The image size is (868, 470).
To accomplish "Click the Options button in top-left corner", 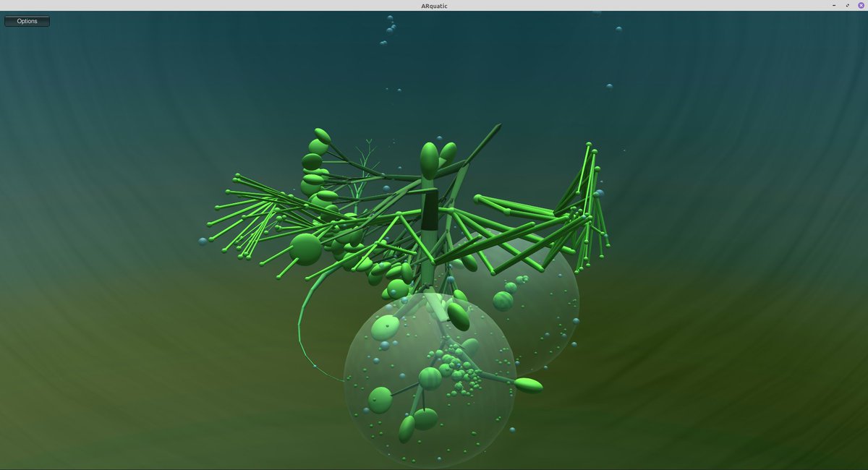I will click(x=26, y=21).
